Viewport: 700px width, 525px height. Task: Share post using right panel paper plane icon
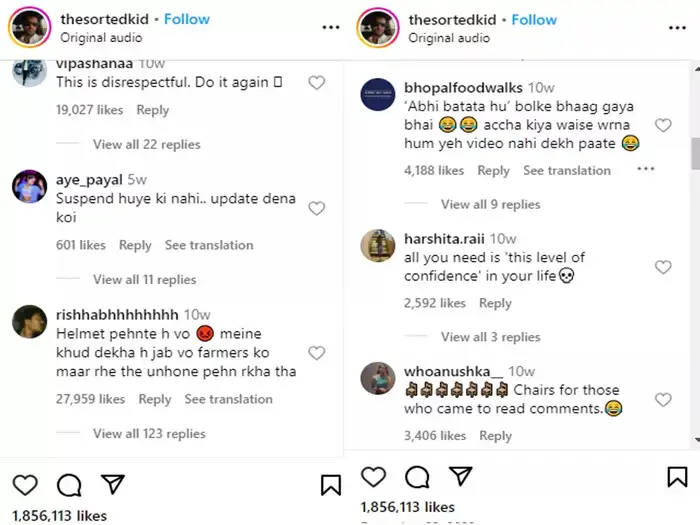(460, 476)
